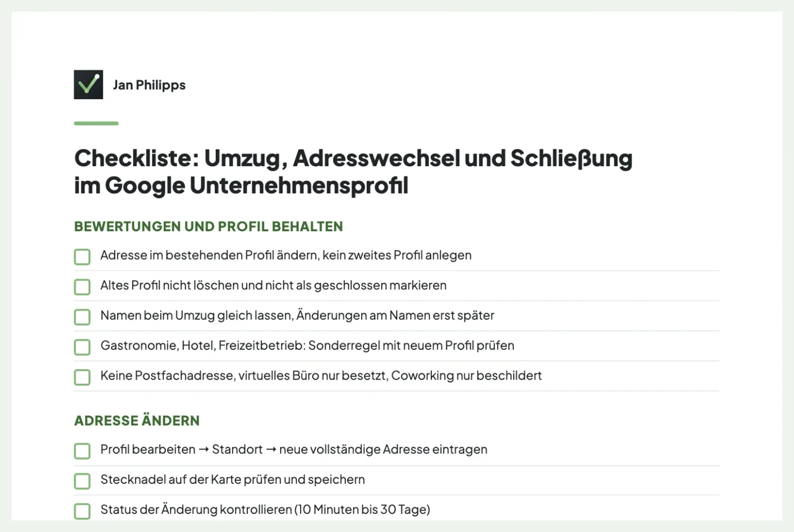
Task: Tick 'Profil bearbeiten → Standort' checkbox
Action: click(82, 451)
